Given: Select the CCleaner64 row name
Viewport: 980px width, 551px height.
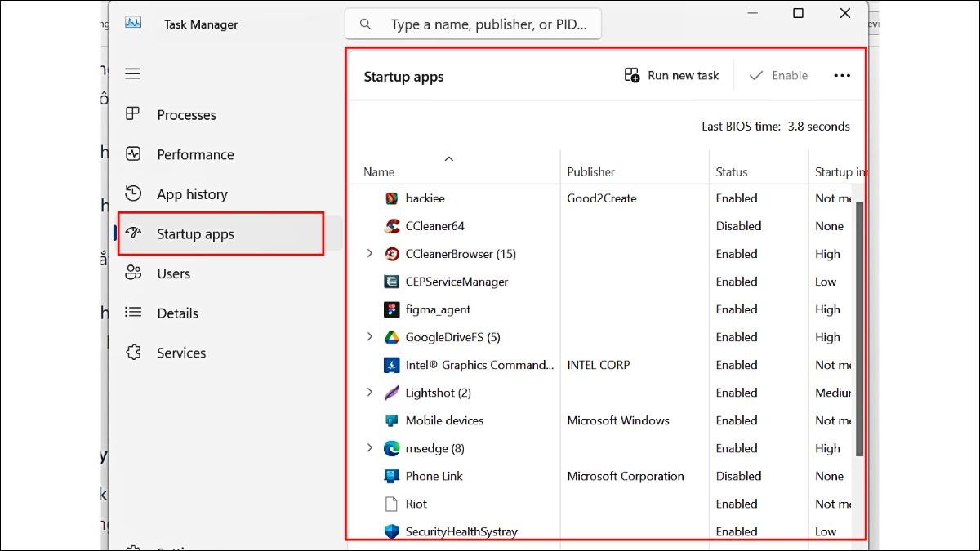Looking at the screenshot, I should [x=434, y=225].
